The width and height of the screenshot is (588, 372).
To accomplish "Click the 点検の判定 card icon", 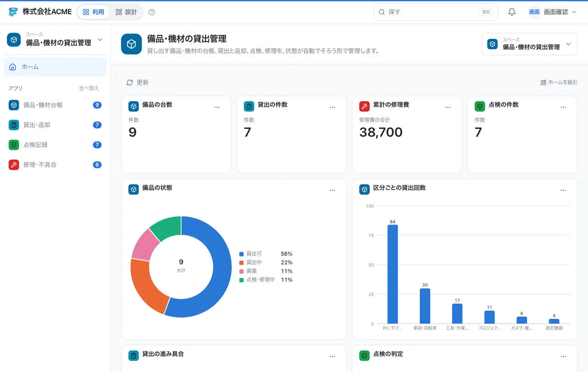I will [364, 355].
